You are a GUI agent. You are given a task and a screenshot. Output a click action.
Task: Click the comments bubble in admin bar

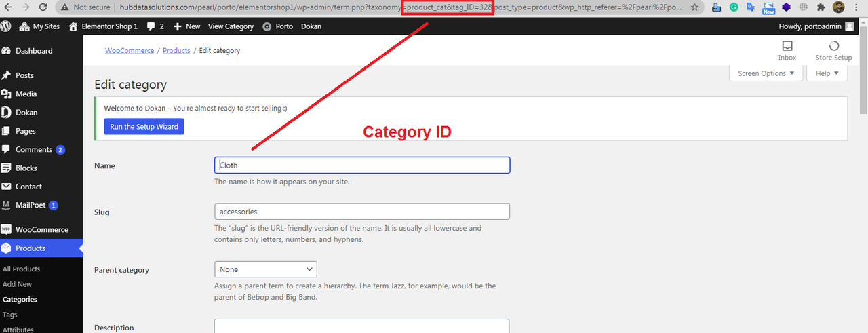155,26
